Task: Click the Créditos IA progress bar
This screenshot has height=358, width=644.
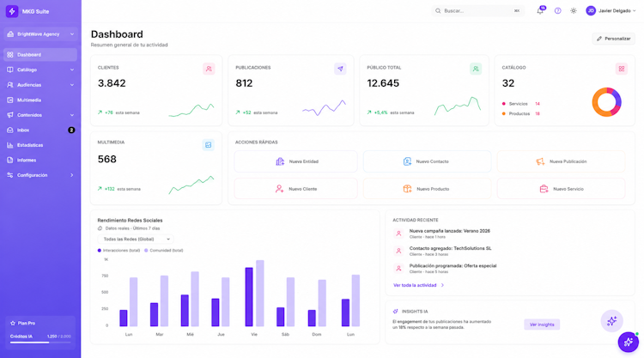Action: tap(40, 342)
